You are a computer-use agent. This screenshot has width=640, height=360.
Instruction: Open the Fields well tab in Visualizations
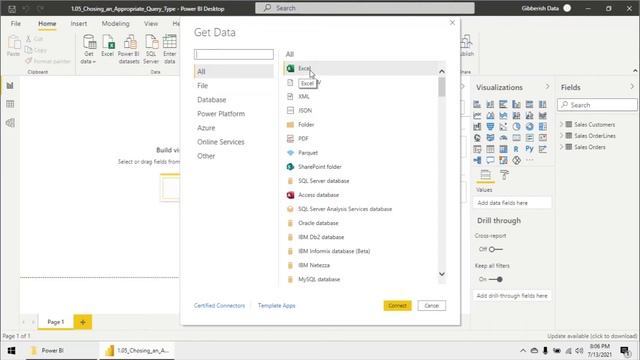pyautogui.click(x=485, y=175)
